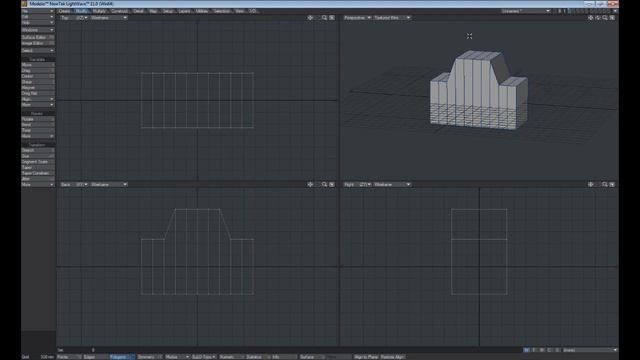
Task: Select the Drag tool
Action: tap(38, 71)
